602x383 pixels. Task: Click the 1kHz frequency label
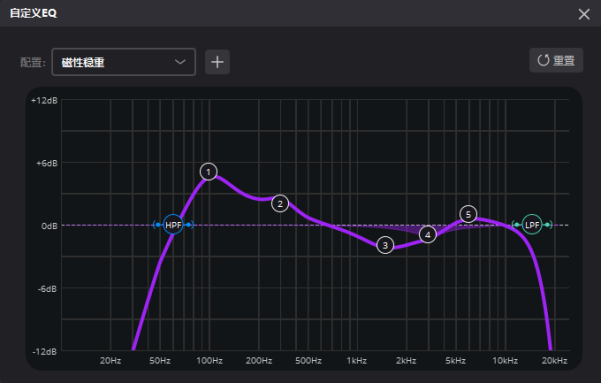tap(356, 361)
